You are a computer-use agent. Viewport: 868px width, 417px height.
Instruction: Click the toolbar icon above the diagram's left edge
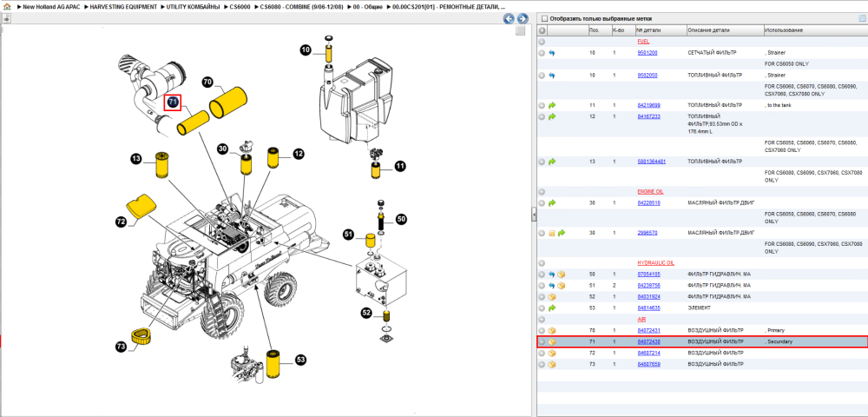[x=6, y=18]
